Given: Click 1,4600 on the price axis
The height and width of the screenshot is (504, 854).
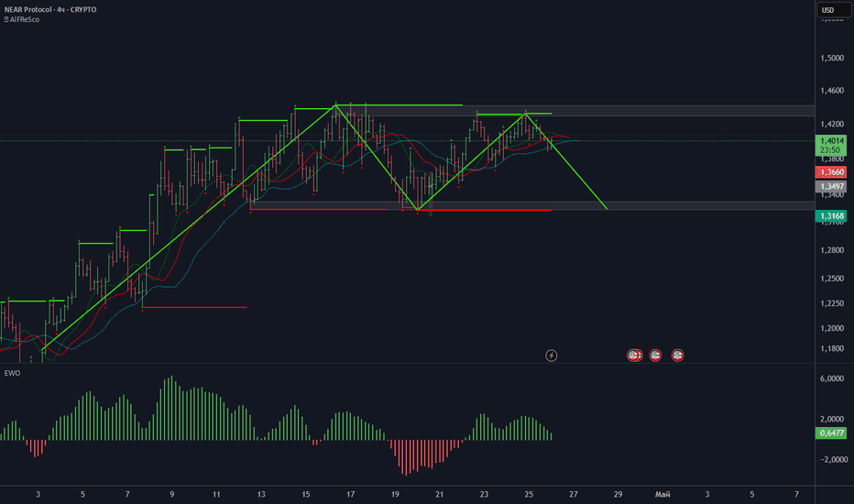Looking at the screenshot, I should (x=832, y=91).
